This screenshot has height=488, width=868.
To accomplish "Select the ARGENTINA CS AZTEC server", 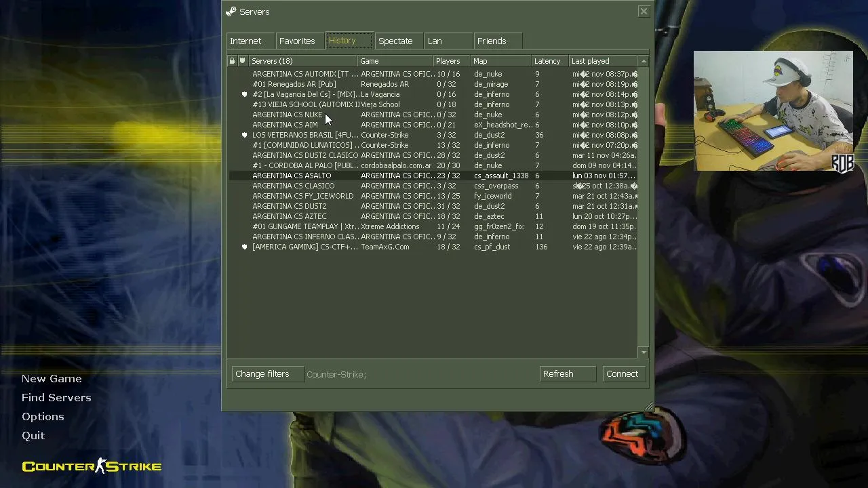I will coord(433,216).
